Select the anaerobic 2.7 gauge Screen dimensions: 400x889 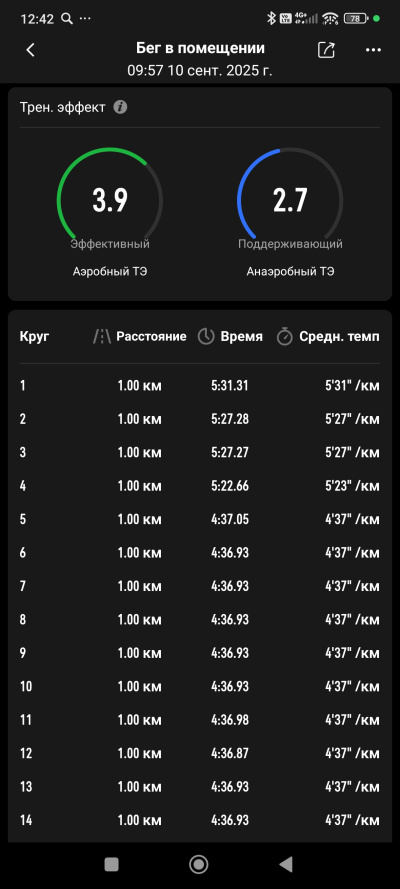point(290,200)
